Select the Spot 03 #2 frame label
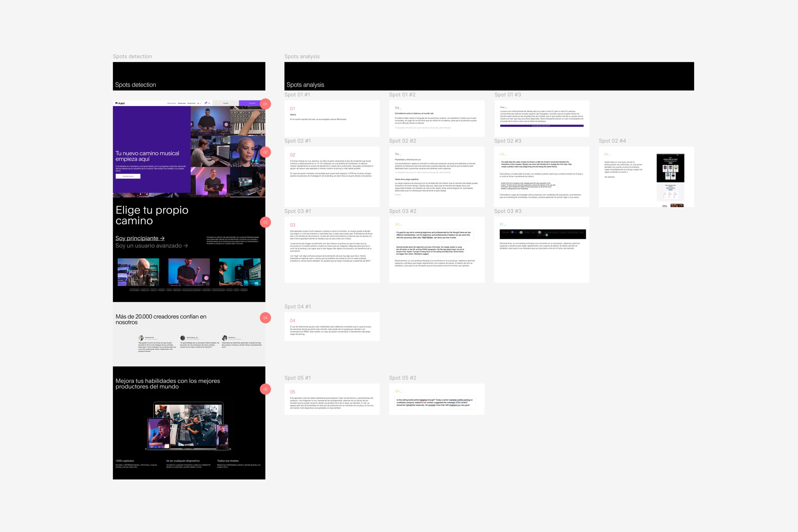This screenshot has height=532, width=798. pos(403,211)
